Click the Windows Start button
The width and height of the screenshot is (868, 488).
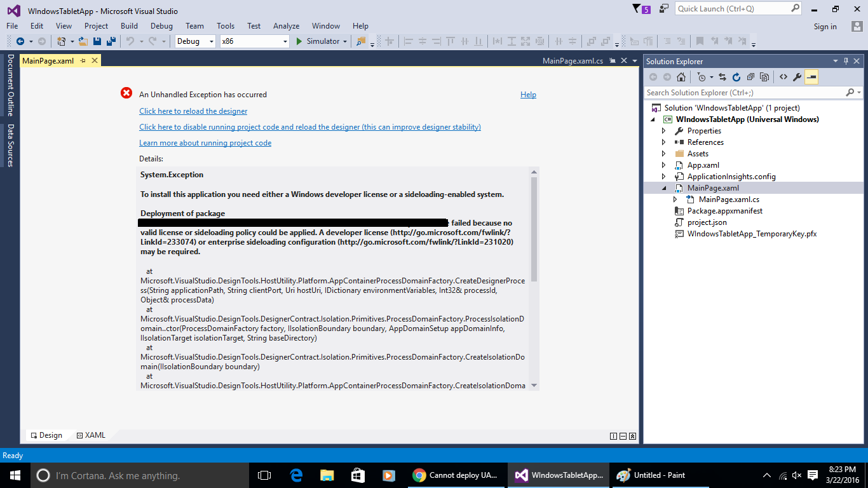(x=15, y=475)
